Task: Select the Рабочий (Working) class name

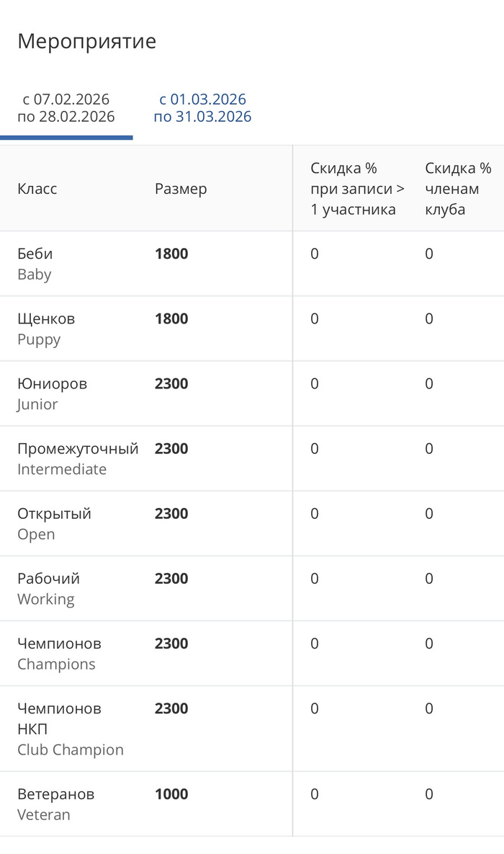Action: [x=48, y=588]
